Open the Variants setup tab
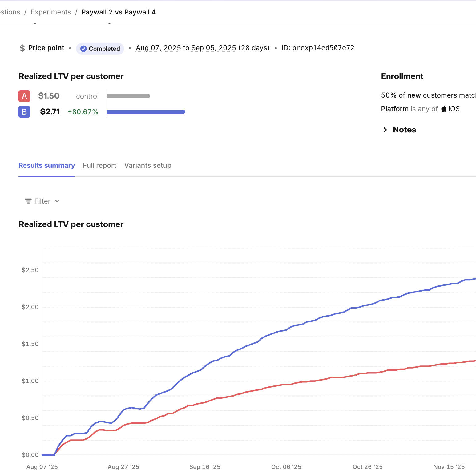This screenshot has height=476, width=476. tap(148, 165)
